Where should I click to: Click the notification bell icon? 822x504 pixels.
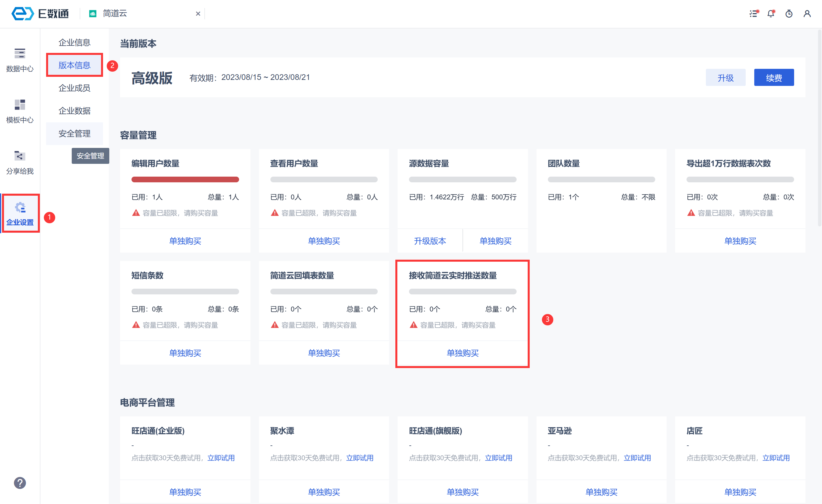point(771,14)
